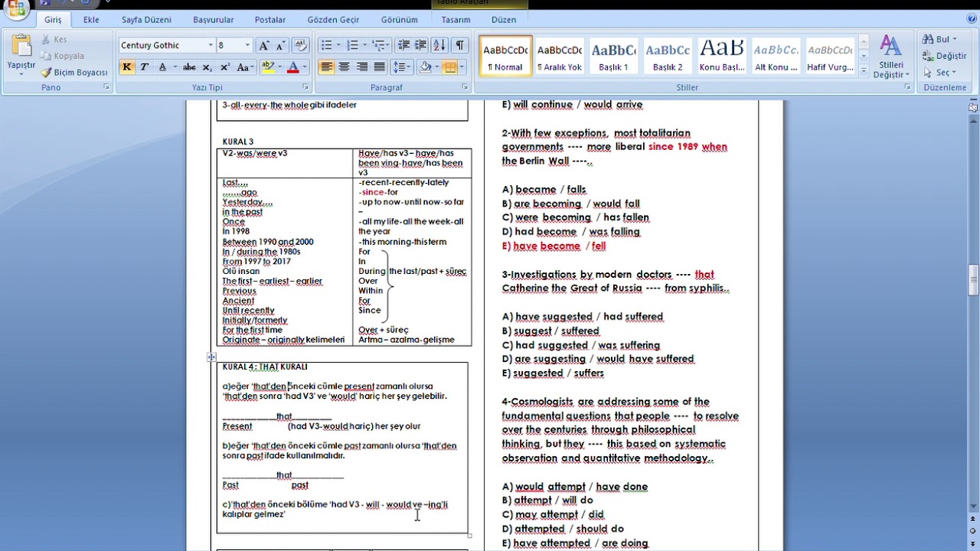Click the table move handle icon
Screen dimensions: 980x551
211,357
